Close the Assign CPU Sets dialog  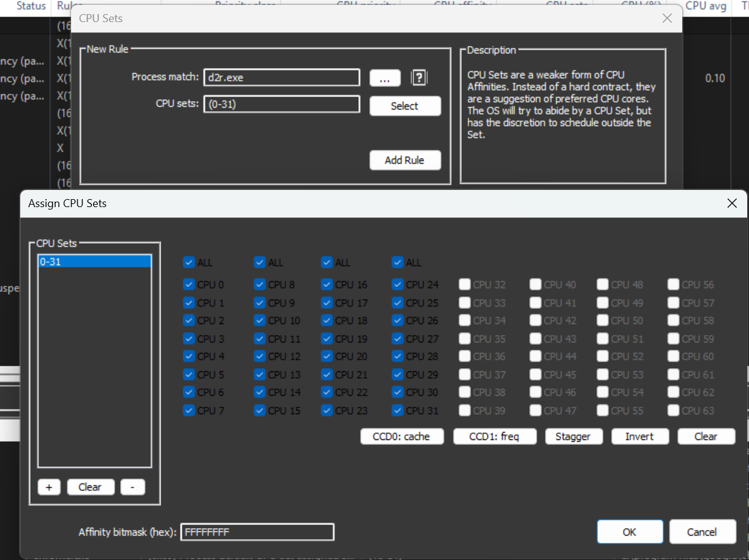tap(732, 203)
